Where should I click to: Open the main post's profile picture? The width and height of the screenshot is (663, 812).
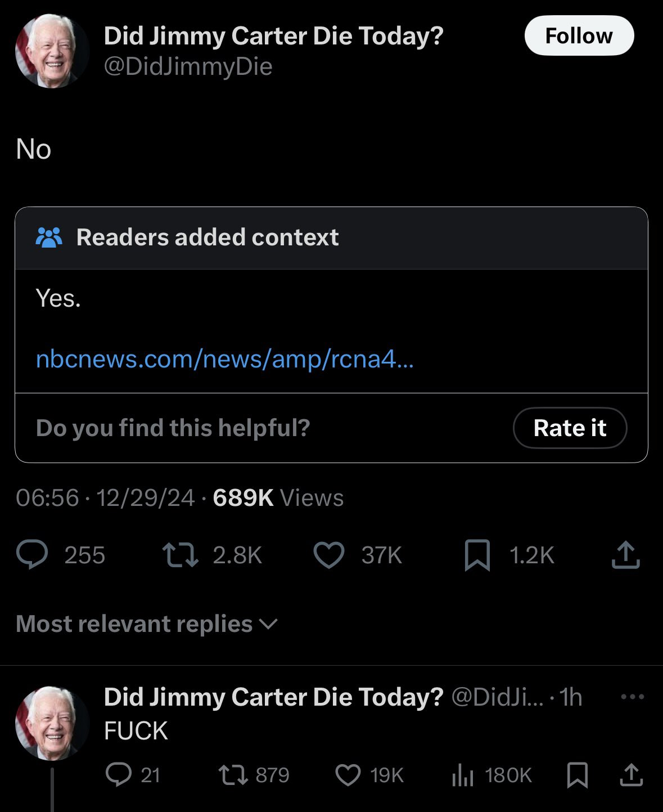[x=52, y=51]
